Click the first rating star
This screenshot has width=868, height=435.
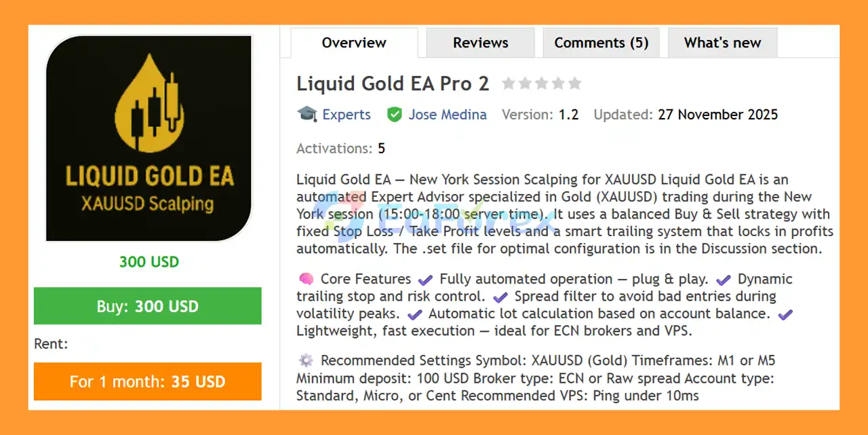click(509, 83)
